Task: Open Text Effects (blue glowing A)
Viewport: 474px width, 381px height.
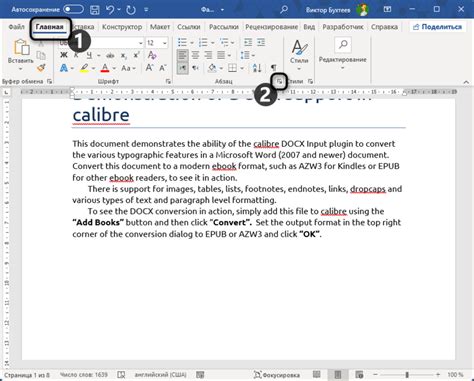Action: 64,68
